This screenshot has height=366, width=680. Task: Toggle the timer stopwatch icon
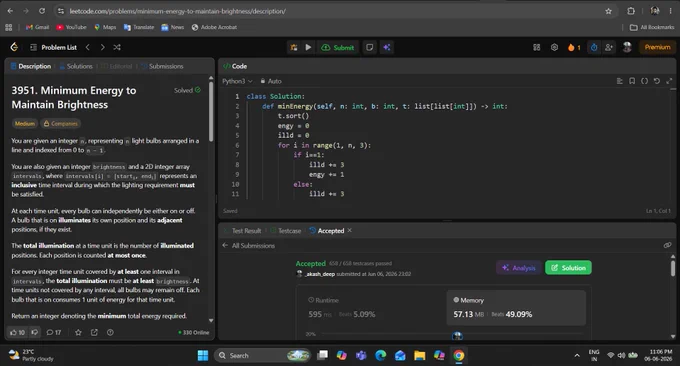click(x=594, y=47)
